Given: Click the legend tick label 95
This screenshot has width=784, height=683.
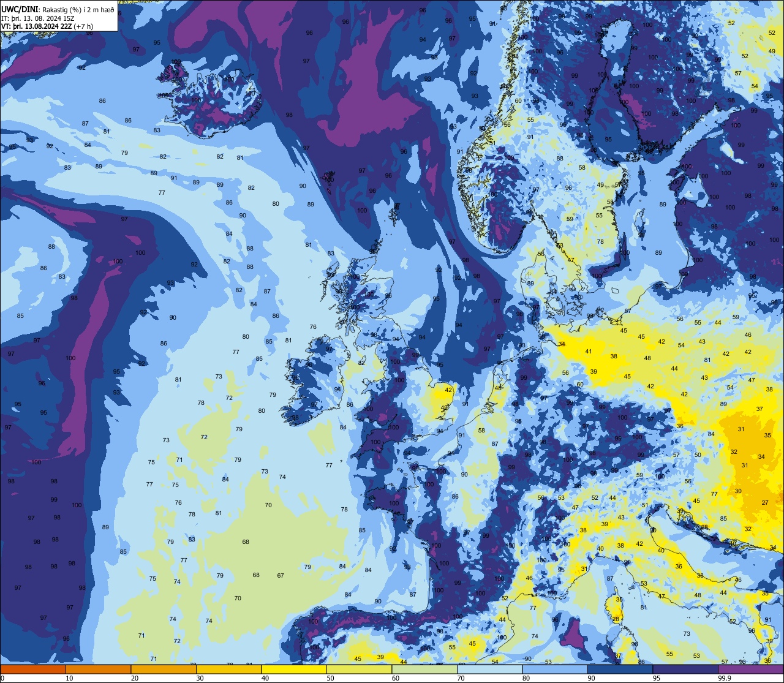Looking at the screenshot, I should point(657,678).
